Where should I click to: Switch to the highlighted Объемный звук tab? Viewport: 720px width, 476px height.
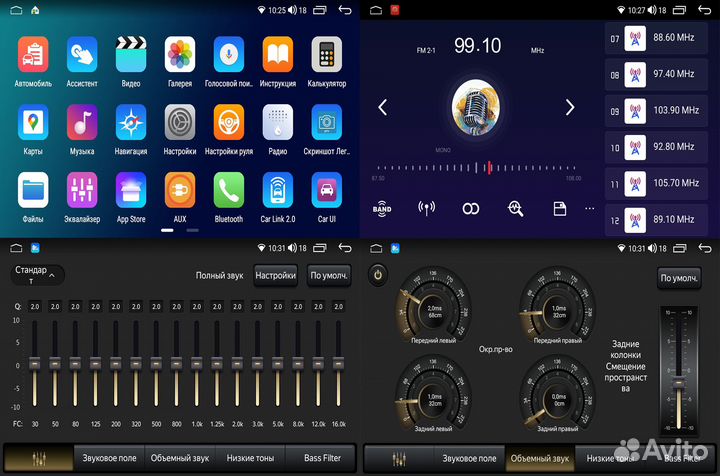coord(539,457)
